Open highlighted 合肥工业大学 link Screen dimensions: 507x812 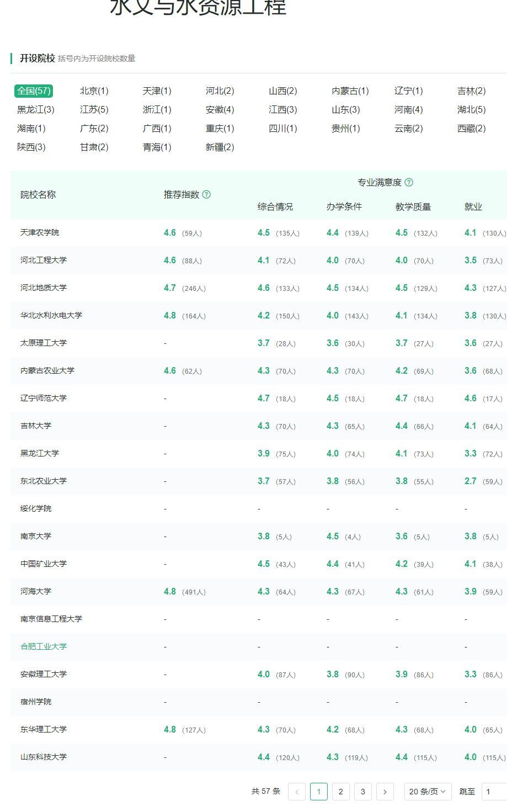(44, 646)
